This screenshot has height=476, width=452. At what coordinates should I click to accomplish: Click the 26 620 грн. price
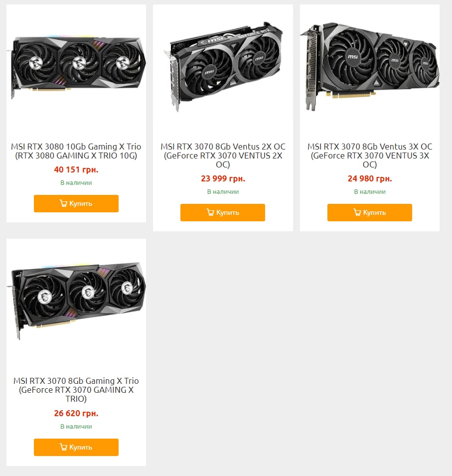[76, 413]
